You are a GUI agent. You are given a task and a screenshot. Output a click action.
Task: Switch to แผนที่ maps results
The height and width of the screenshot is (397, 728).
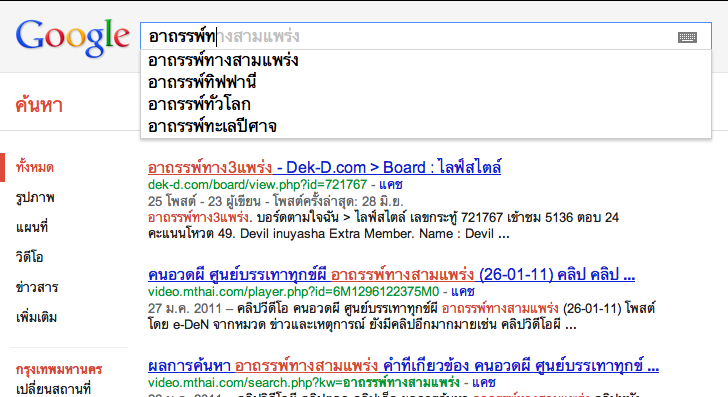(32, 227)
